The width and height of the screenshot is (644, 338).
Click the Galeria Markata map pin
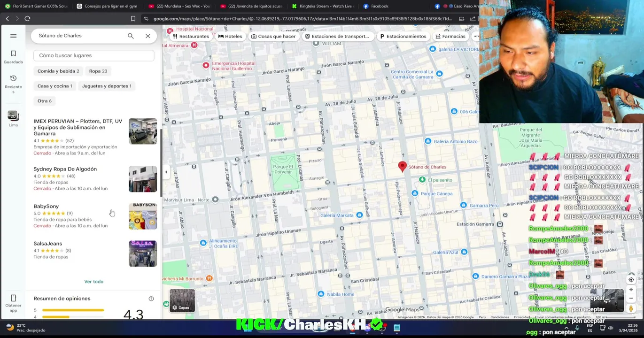coord(359,215)
